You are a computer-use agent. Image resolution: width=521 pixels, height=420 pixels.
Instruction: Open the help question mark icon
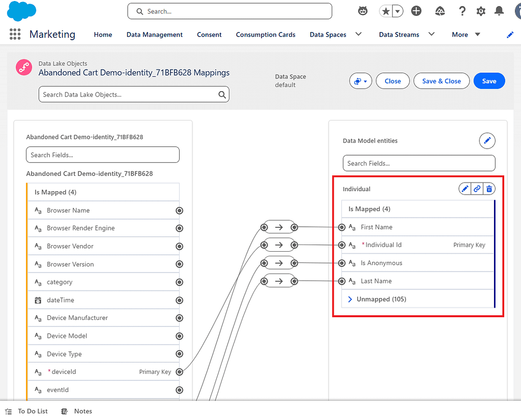click(462, 11)
